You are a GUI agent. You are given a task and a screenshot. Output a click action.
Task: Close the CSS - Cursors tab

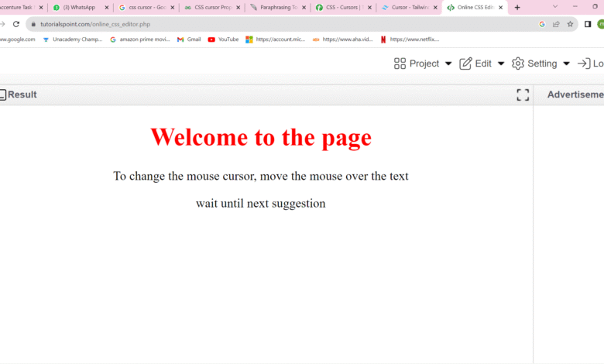click(369, 7)
